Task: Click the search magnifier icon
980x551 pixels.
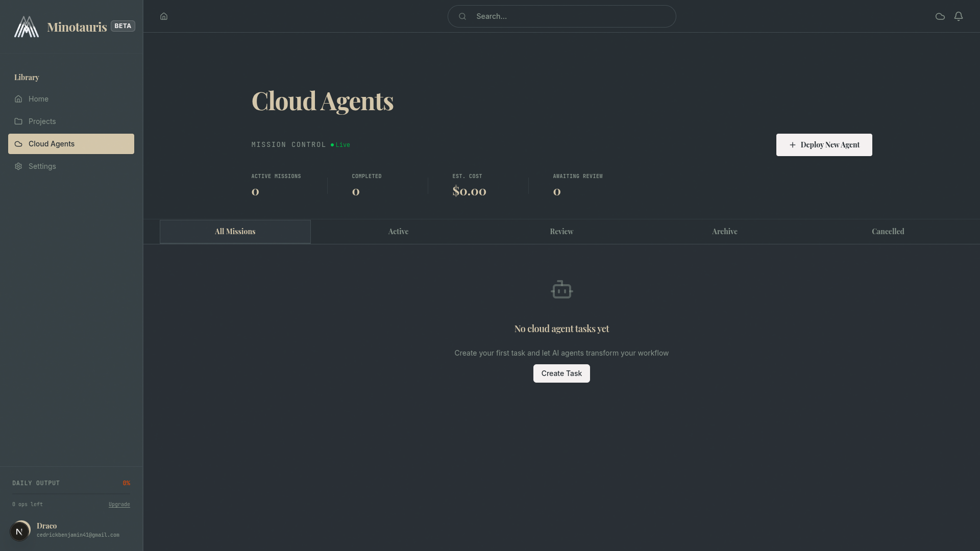Action: coord(462,16)
